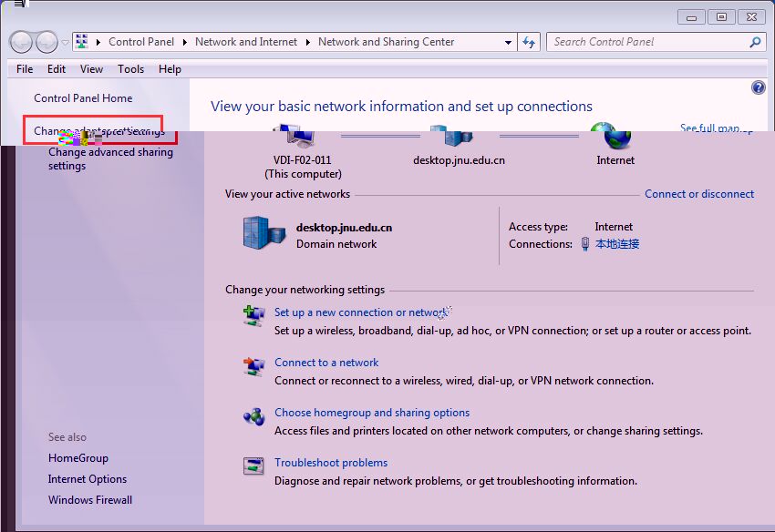
Task: Open Change advanced sharing settings
Action: point(110,159)
